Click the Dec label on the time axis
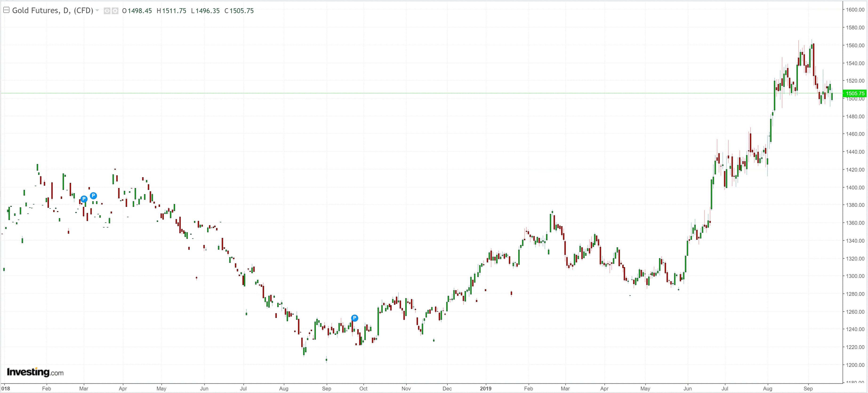Viewport: 868px width, 393px height. click(447, 388)
